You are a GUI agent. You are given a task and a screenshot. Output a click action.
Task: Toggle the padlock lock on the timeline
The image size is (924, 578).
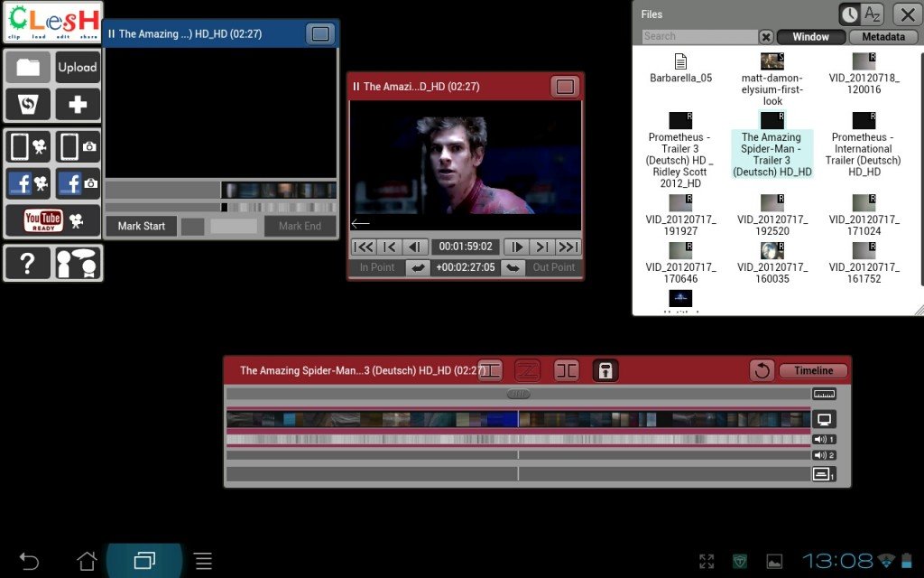click(x=605, y=370)
